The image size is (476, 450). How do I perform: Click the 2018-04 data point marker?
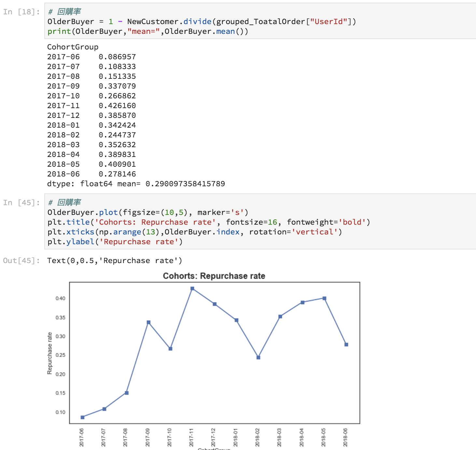pyautogui.click(x=302, y=302)
